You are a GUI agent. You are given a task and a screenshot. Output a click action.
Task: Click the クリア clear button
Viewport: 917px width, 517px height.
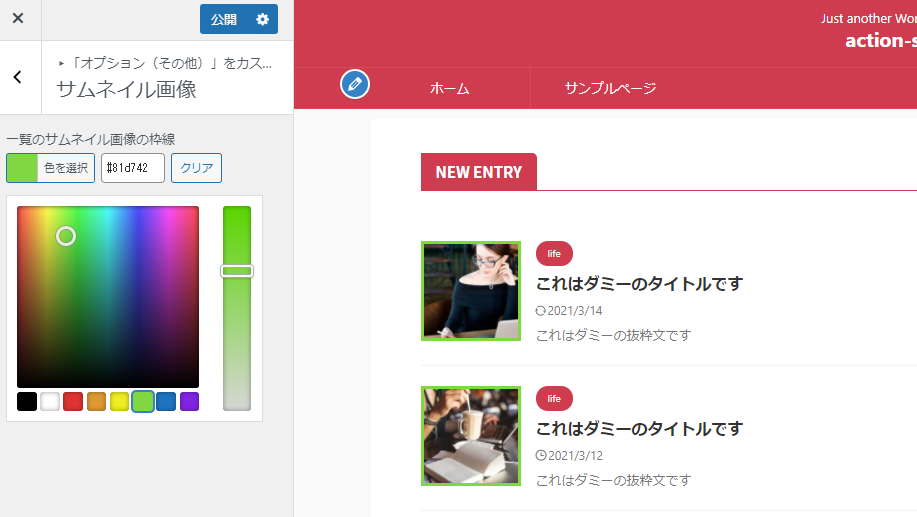coord(196,168)
